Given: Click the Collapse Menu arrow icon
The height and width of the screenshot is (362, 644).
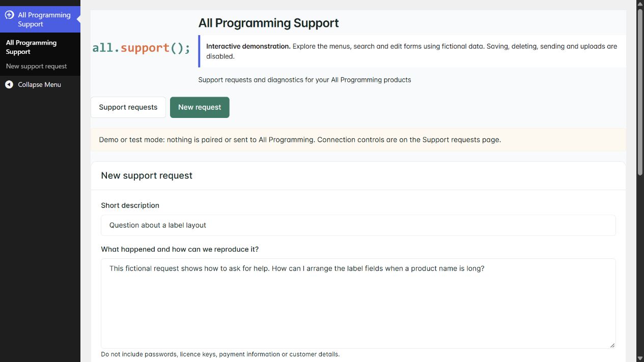Looking at the screenshot, I should (9, 84).
